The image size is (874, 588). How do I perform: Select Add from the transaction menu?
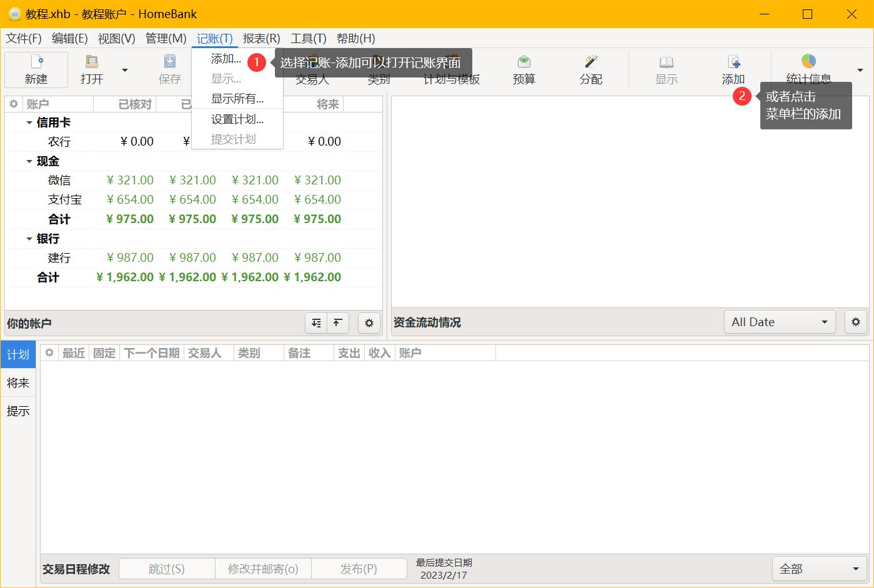pyautogui.click(x=226, y=59)
